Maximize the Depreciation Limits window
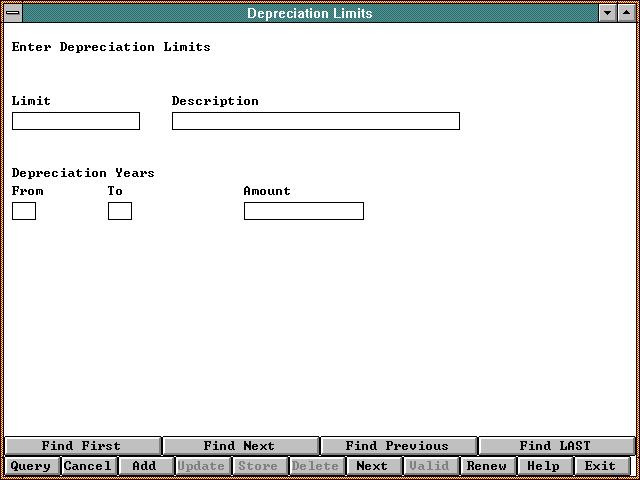Screen dimensions: 640x480 (625, 13)
